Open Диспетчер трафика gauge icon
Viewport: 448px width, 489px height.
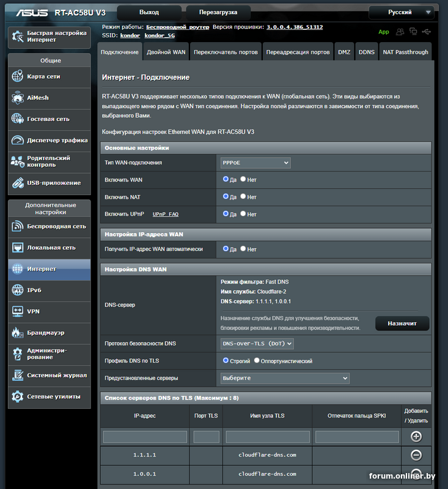[x=18, y=141]
